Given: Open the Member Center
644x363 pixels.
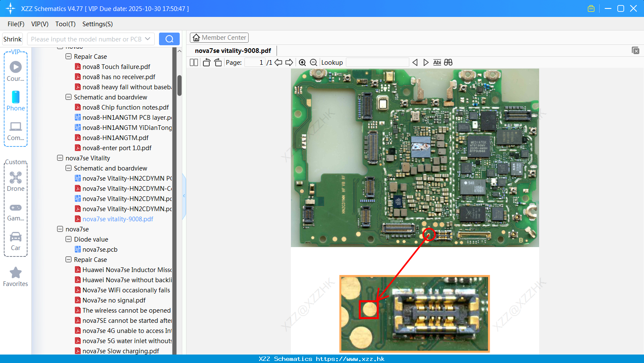Looking at the screenshot, I should (219, 38).
